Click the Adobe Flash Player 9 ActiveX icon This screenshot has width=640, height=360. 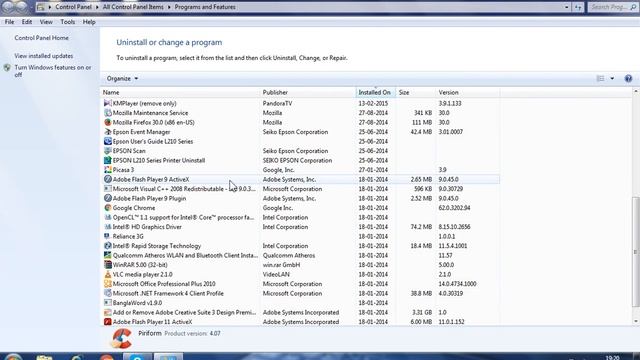click(x=107, y=179)
